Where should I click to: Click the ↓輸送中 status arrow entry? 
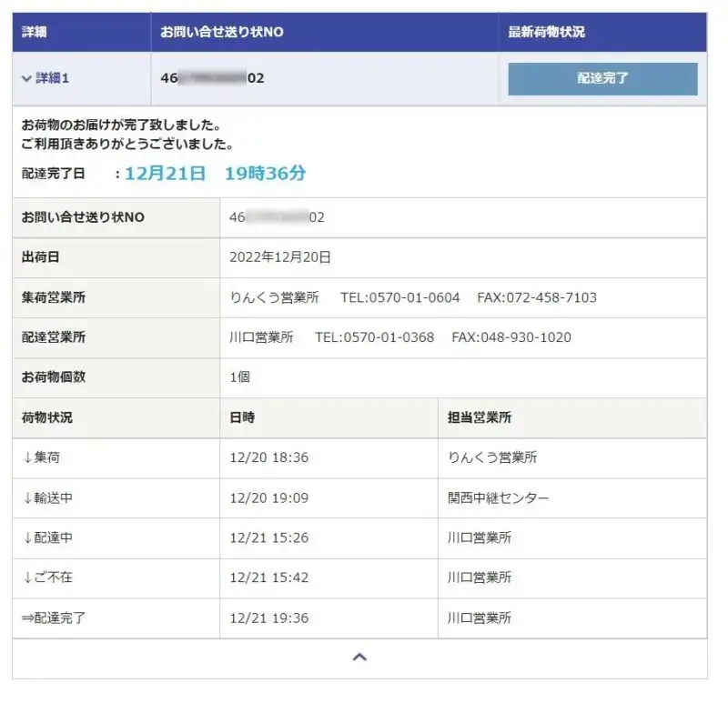(x=47, y=497)
